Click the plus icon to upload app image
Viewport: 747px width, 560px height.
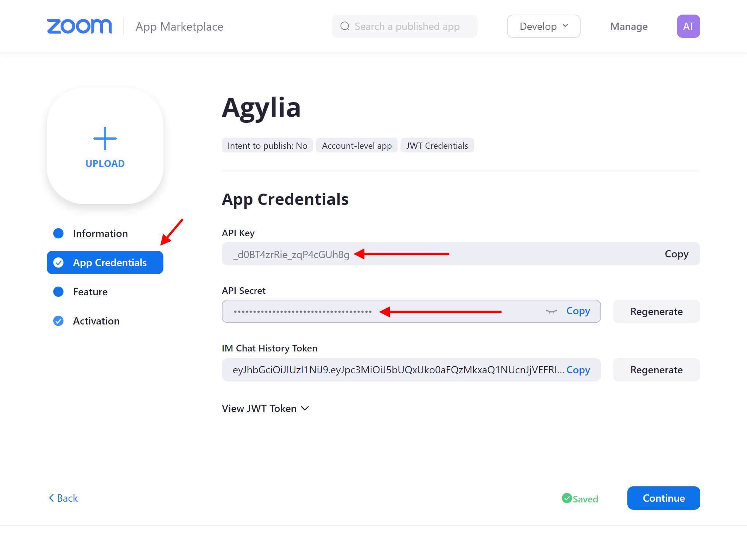coord(105,139)
